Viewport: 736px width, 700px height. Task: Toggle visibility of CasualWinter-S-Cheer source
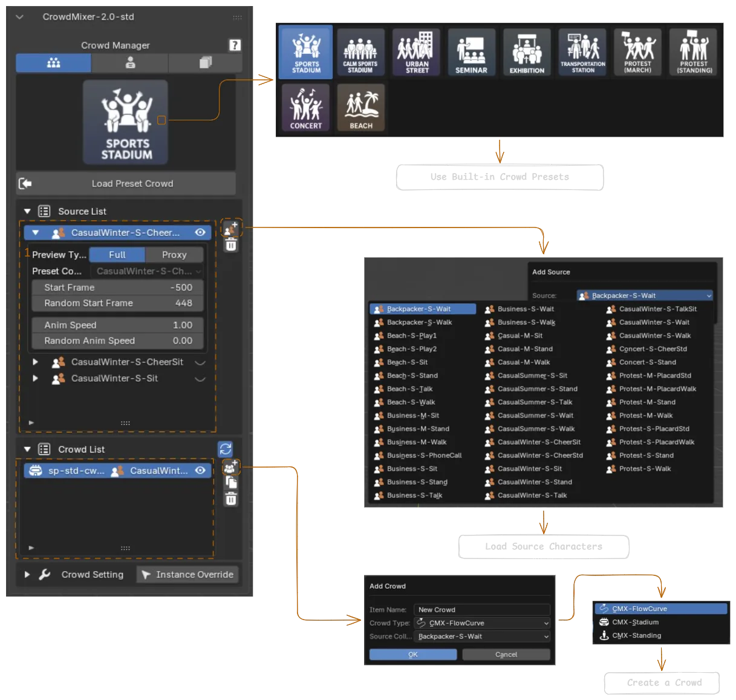click(x=200, y=232)
